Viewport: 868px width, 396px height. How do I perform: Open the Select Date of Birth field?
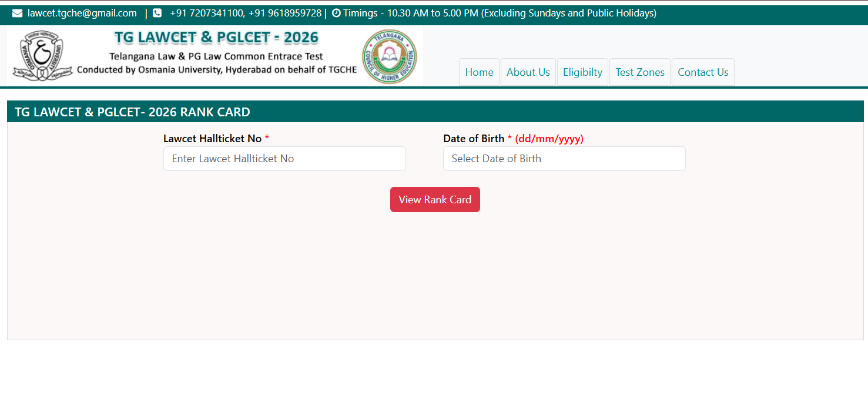tap(564, 159)
